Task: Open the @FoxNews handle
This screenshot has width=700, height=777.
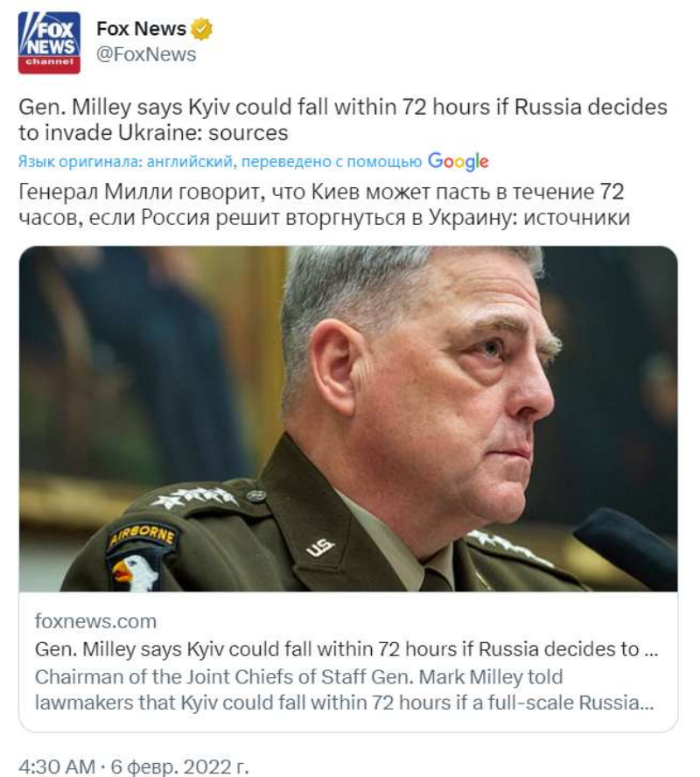Action: (x=146, y=54)
